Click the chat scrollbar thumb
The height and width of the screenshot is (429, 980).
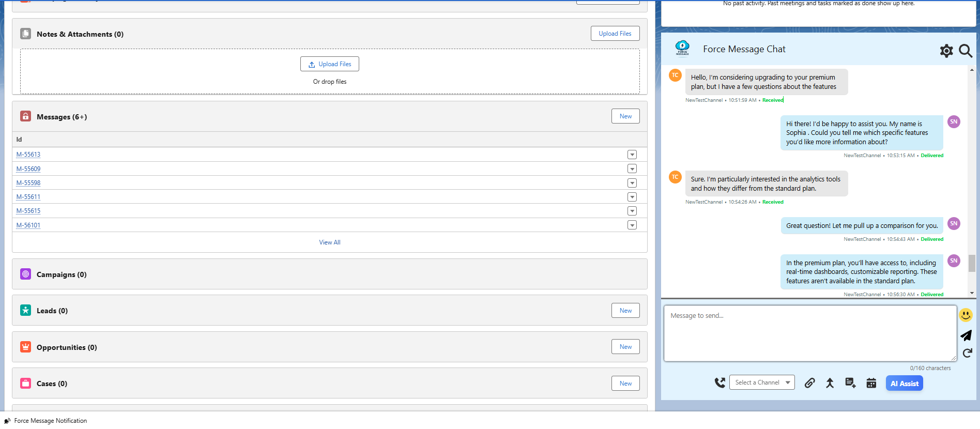[x=972, y=263]
